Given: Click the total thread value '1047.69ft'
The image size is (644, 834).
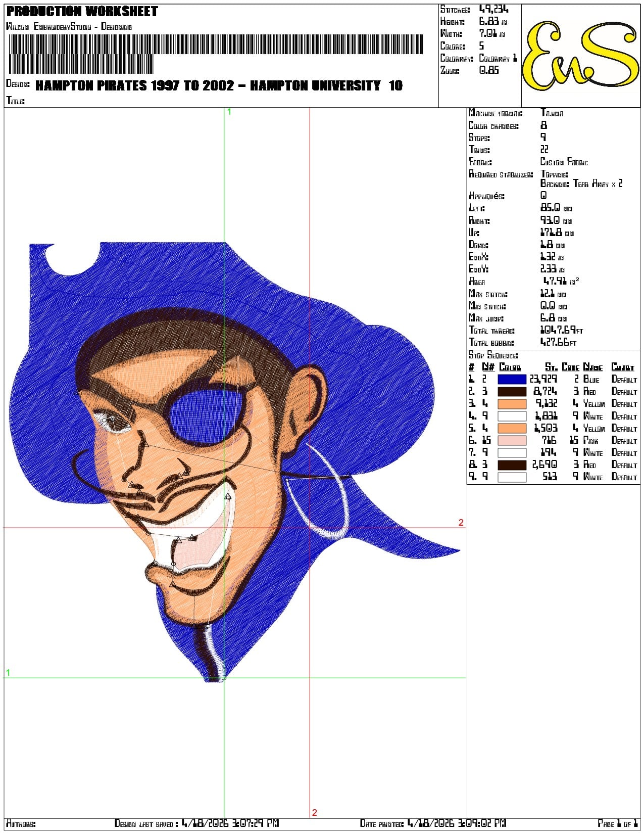Looking at the screenshot, I should tap(562, 330).
